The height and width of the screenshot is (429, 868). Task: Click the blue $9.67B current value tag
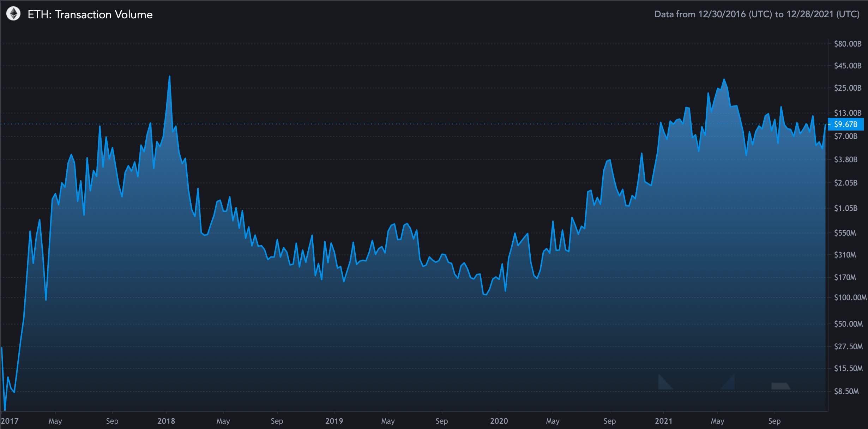(x=845, y=124)
